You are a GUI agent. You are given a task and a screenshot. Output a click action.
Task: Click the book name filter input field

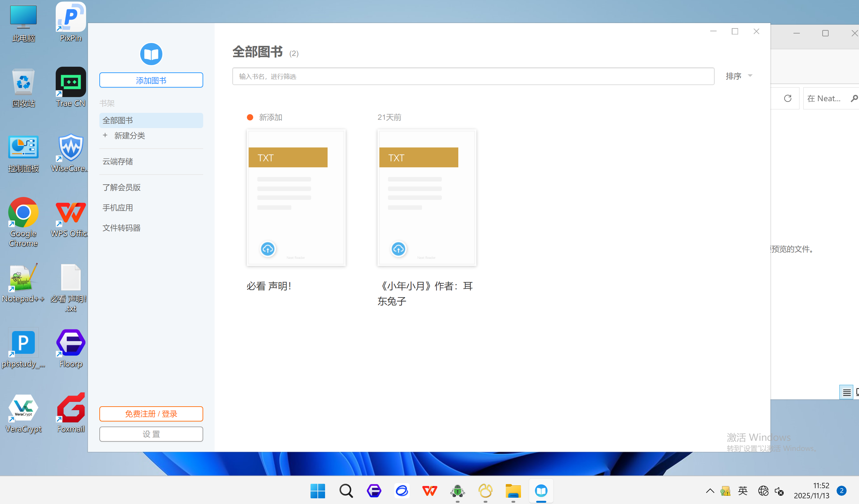pyautogui.click(x=473, y=76)
